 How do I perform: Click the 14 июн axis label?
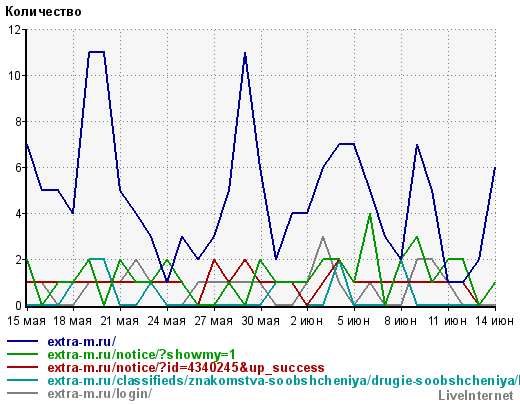pos(494,321)
